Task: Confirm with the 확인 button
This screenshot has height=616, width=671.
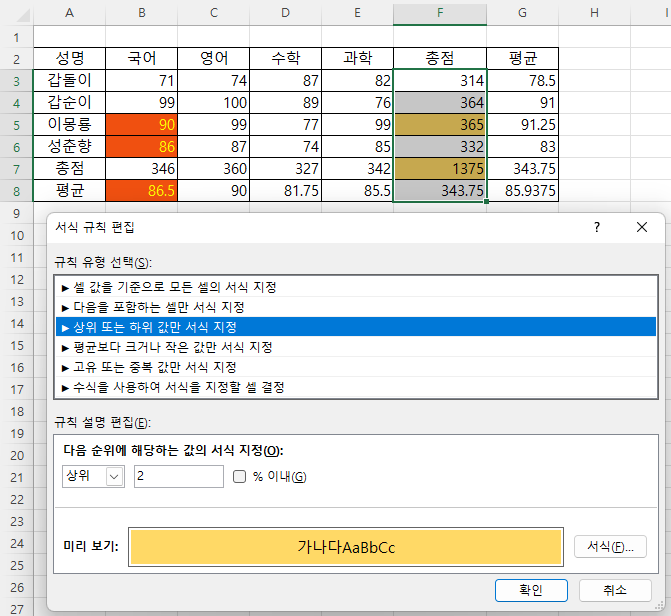Action: point(531,590)
